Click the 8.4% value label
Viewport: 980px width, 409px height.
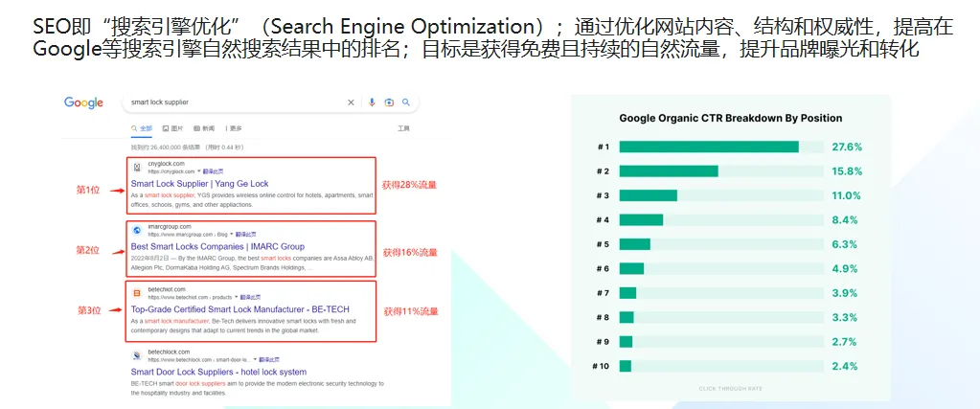(x=844, y=220)
